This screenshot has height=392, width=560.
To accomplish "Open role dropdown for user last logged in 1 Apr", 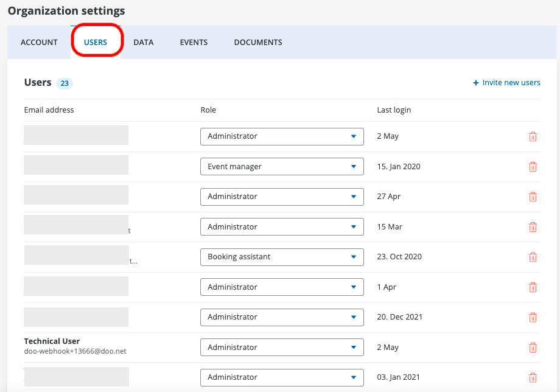I will [282, 287].
